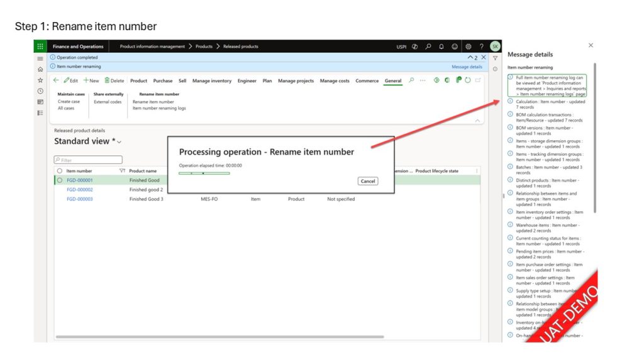Viewport: 644px width, 362px height.
Task: Open the FGD-000002 item link
Action: coord(80,190)
